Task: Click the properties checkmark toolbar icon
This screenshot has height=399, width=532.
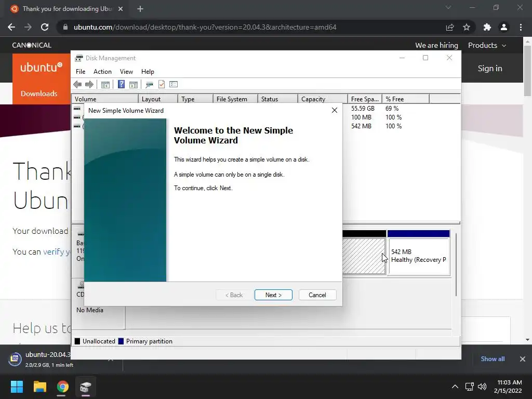Action: [x=162, y=85]
